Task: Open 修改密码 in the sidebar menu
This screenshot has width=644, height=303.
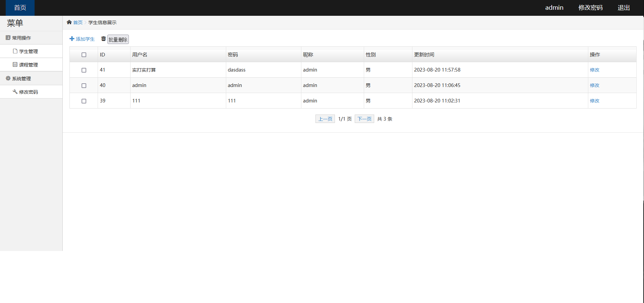Action: [31, 92]
